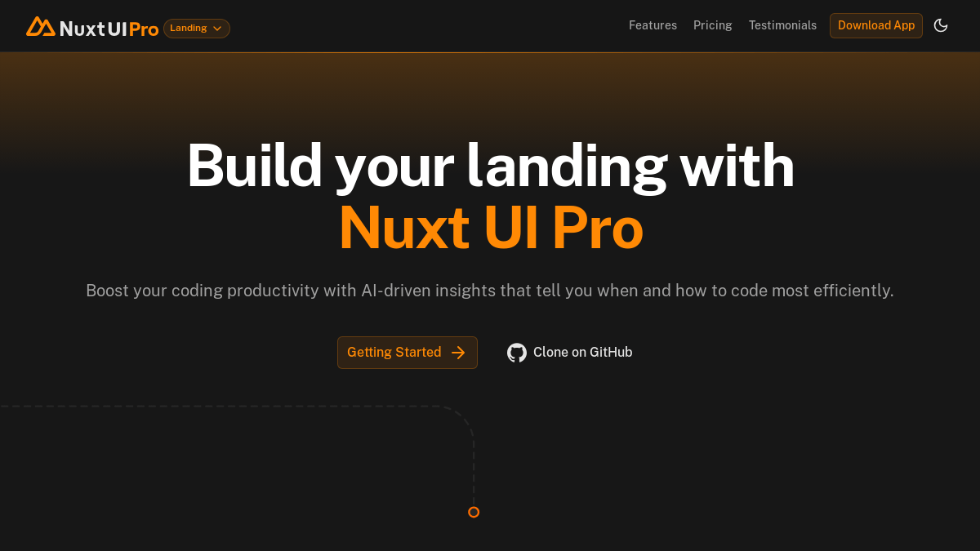Screen dimensions: 980x551
Task: Click the Download App button
Action: [x=876, y=25]
